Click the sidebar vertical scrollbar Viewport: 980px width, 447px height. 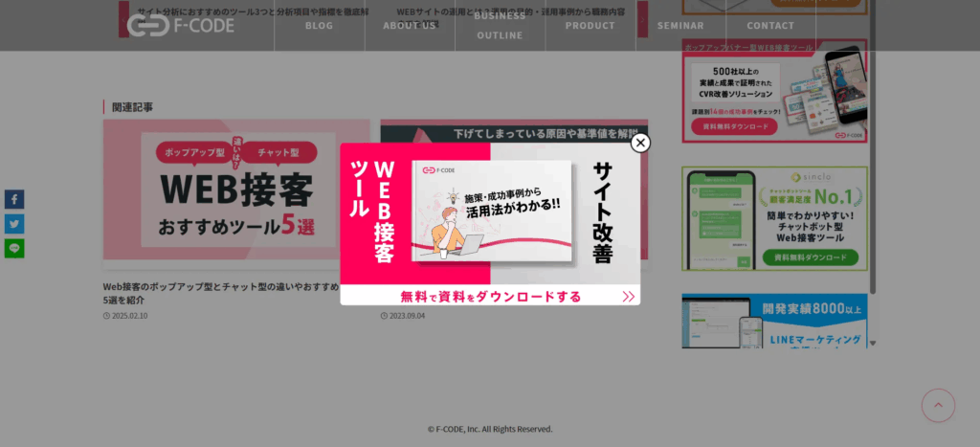pos(872,172)
